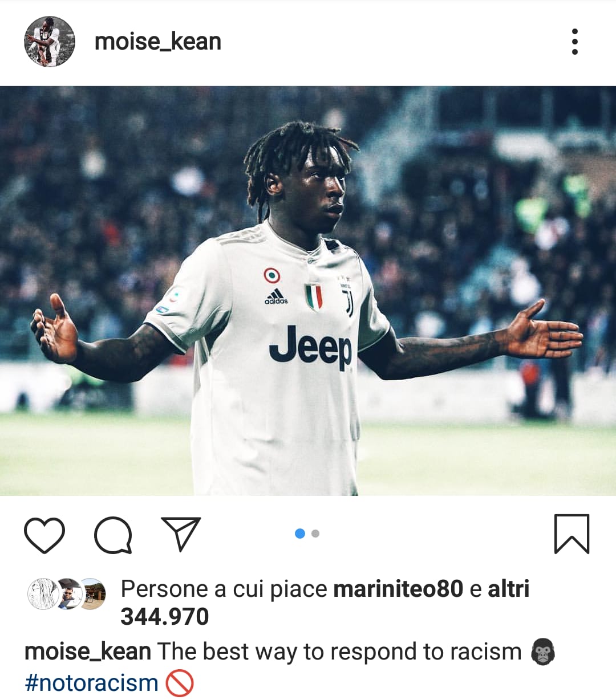616x700 pixels.
Task: Tap first liker avatar thumbnail
Action: click(x=43, y=594)
